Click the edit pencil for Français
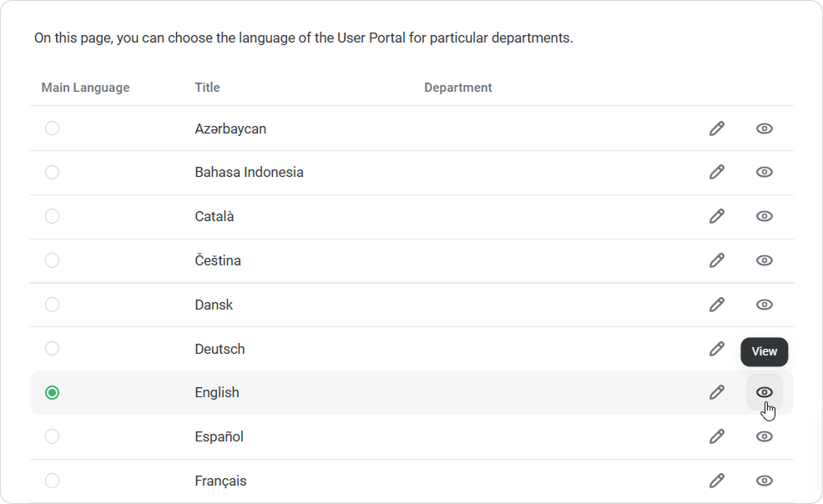The width and height of the screenshot is (823, 504). (x=716, y=481)
